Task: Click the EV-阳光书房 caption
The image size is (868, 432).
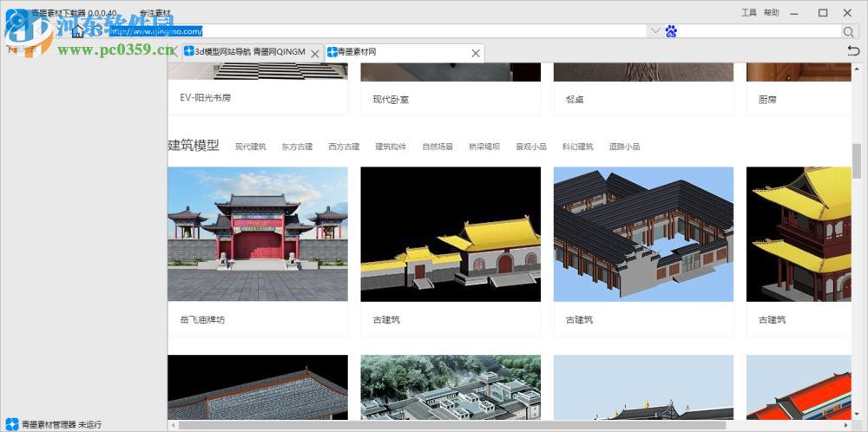Action: (206, 98)
